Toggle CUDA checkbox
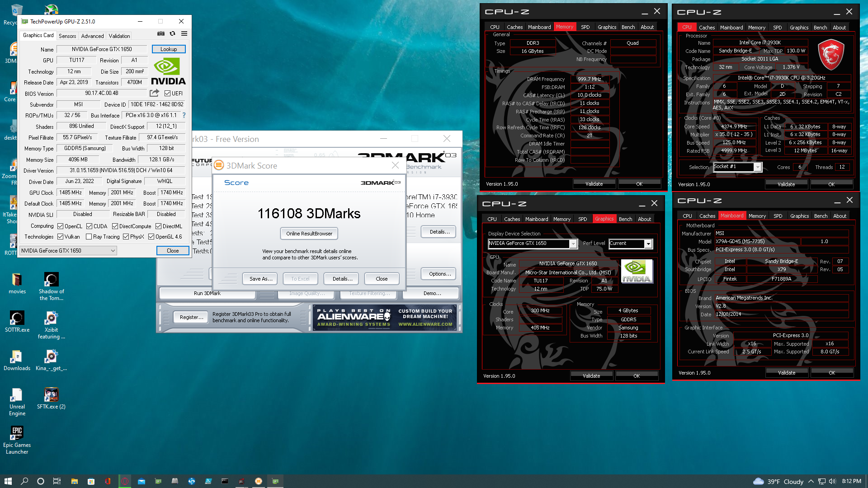Screen dimensions: 868x488 (x=89, y=226)
